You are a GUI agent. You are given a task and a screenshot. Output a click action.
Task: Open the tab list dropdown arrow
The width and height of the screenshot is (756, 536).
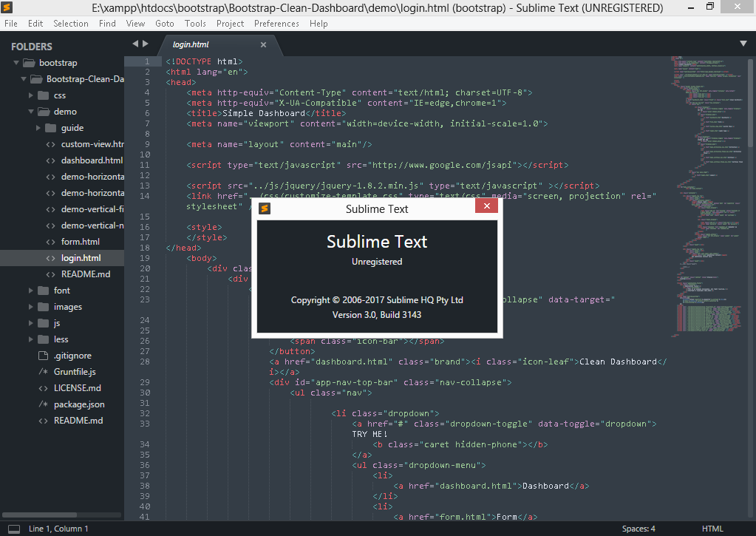[743, 44]
